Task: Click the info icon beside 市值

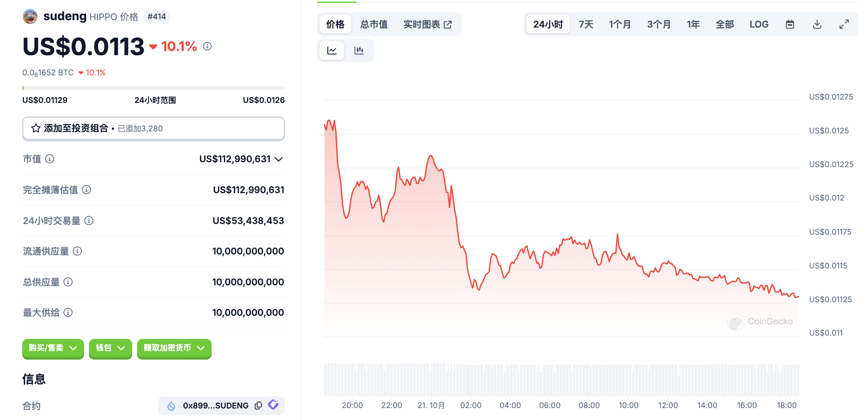Action: 50,159
